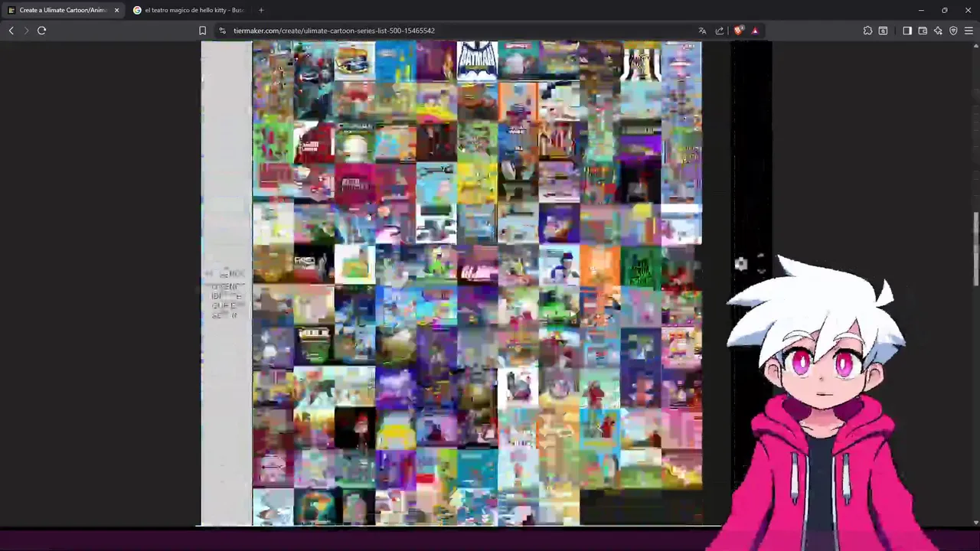
Task: Click the page vertical scrollbar thumb
Action: [x=975, y=249]
